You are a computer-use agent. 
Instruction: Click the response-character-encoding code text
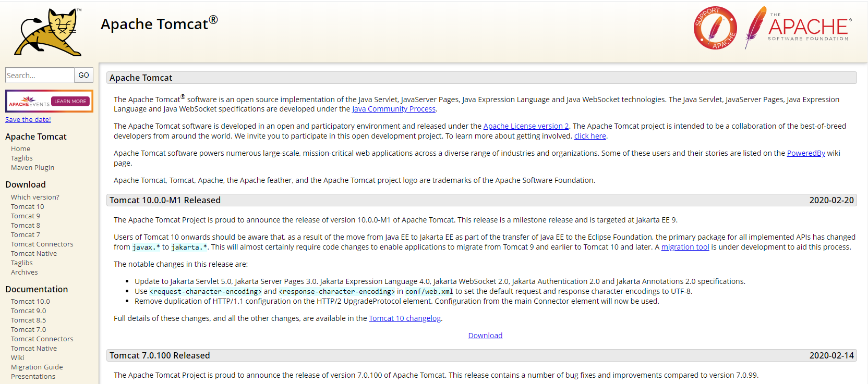337,291
